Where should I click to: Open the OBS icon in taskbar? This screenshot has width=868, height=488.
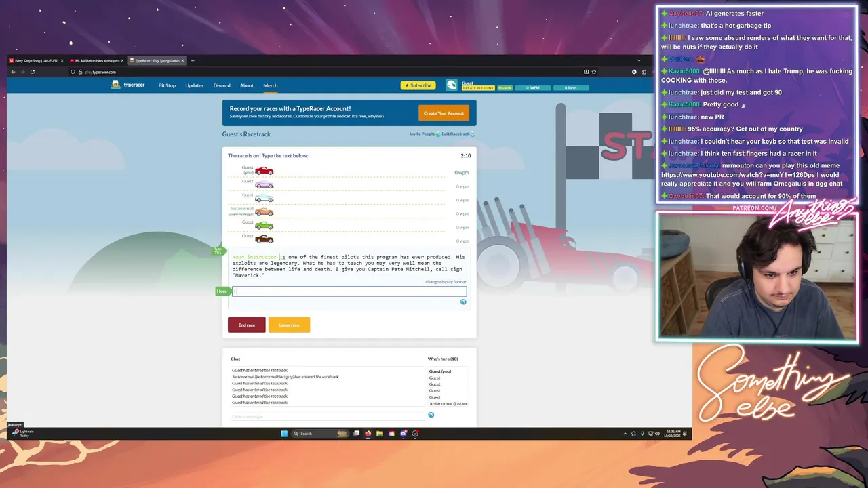pyautogui.click(x=415, y=434)
